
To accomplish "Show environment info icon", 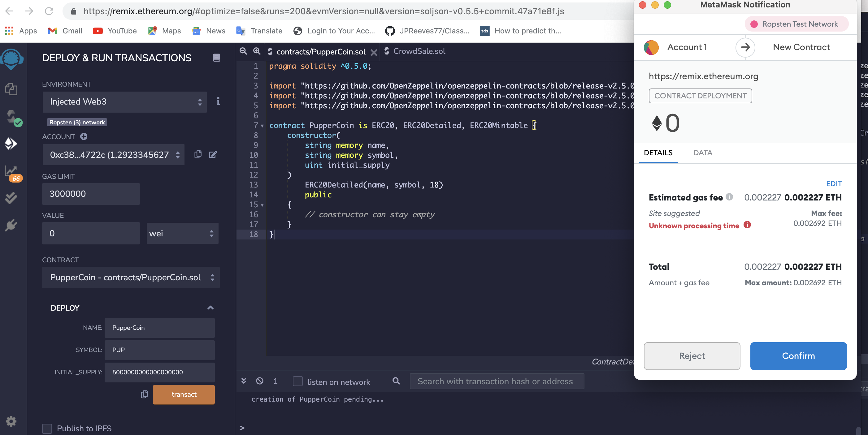I will pyautogui.click(x=218, y=101).
